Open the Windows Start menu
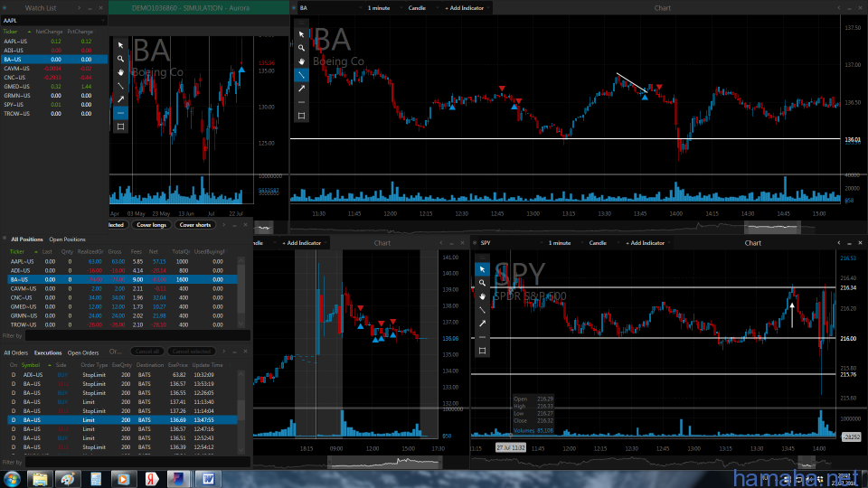The image size is (868, 488). click(x=11, y=479)
